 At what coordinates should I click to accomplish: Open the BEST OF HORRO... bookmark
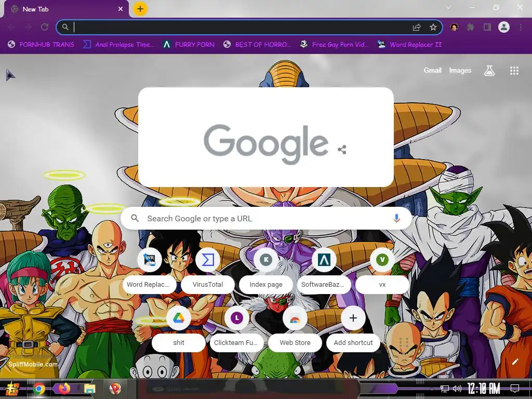coord(257,45)
